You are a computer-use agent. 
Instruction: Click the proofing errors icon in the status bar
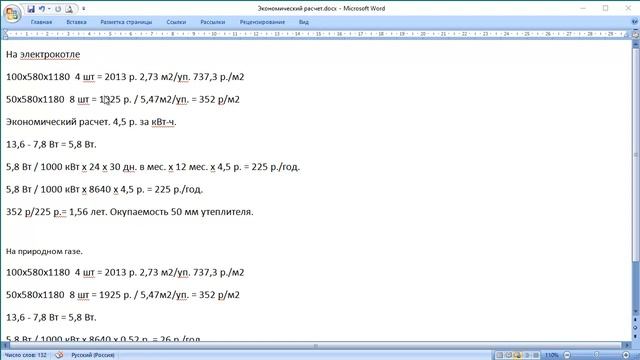tap(59, 355)
